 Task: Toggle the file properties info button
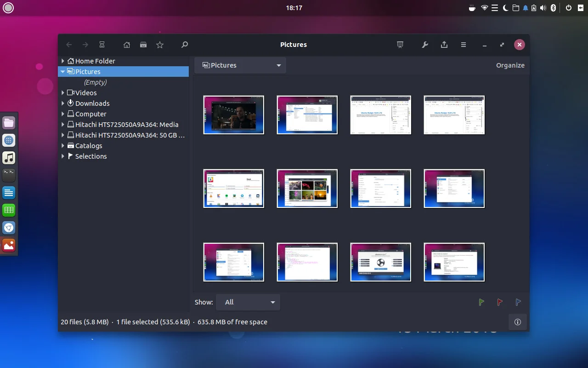click(518, 322)
